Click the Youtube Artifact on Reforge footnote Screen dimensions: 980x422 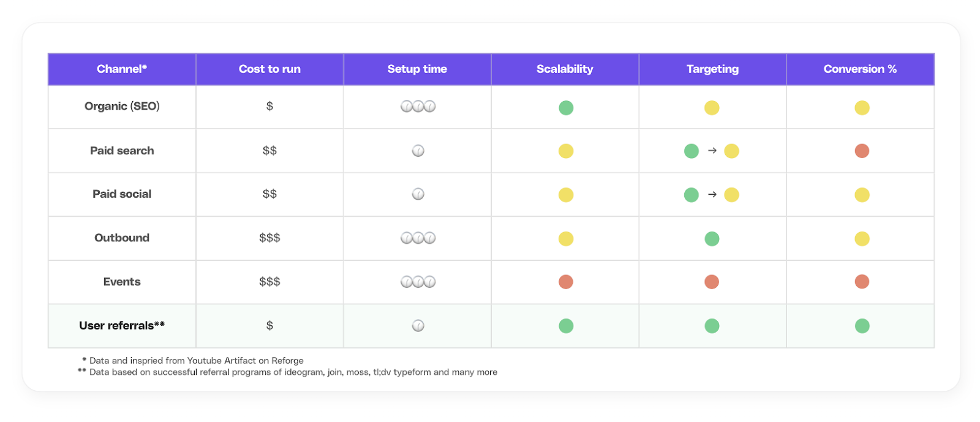click(x=193, y=361)
